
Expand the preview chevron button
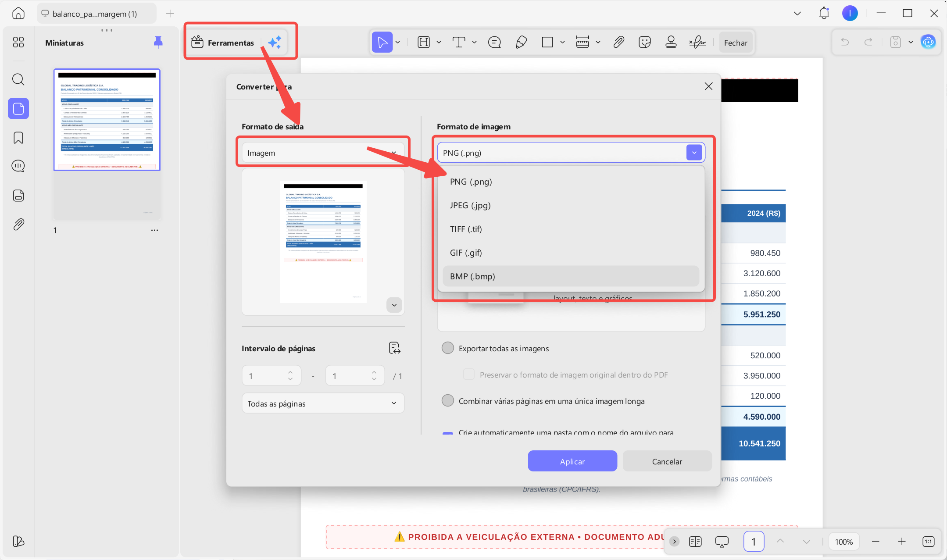pyautogui.click(x=394, y=305)
